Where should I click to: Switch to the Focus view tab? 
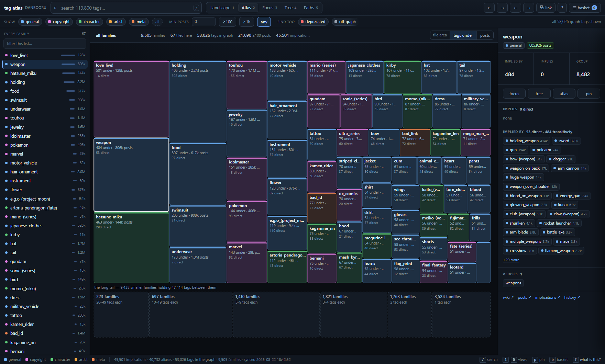[269, 8]
